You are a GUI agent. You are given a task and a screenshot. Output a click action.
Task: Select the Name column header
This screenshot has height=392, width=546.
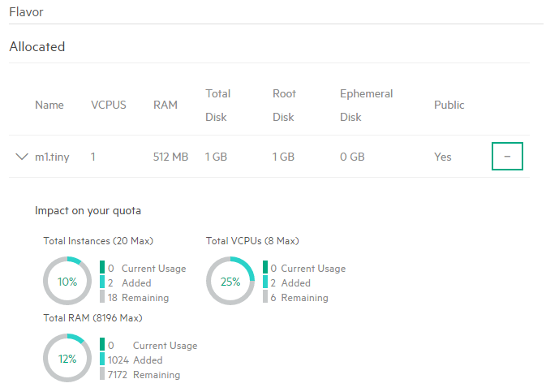49,105
